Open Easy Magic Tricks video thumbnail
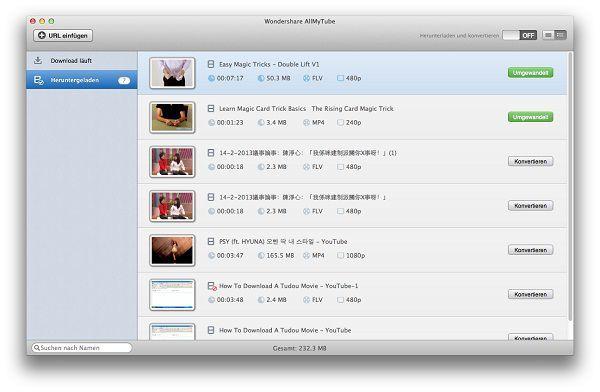The image size is (600, 392). coord(172,73)
